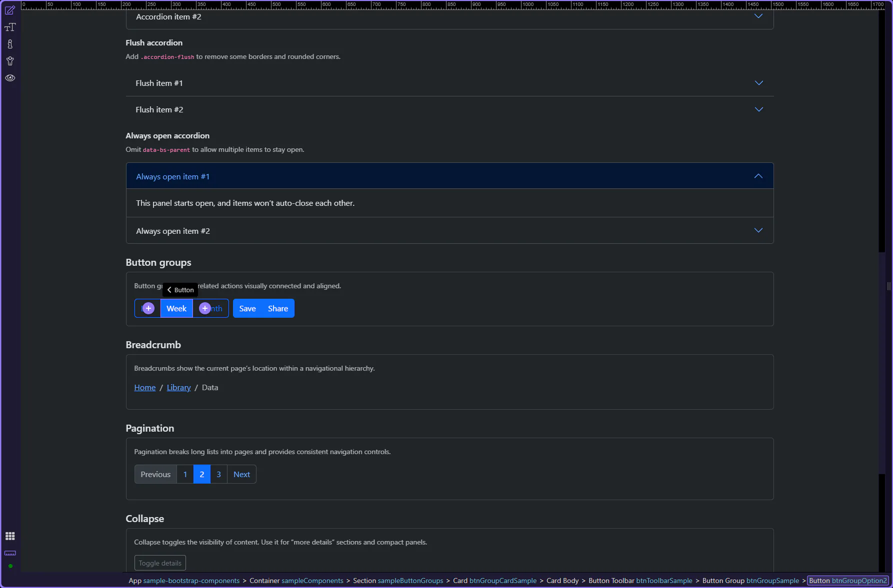The image size is (893, 588).
Task: Open the text size tool
Action: coord(10,27)
